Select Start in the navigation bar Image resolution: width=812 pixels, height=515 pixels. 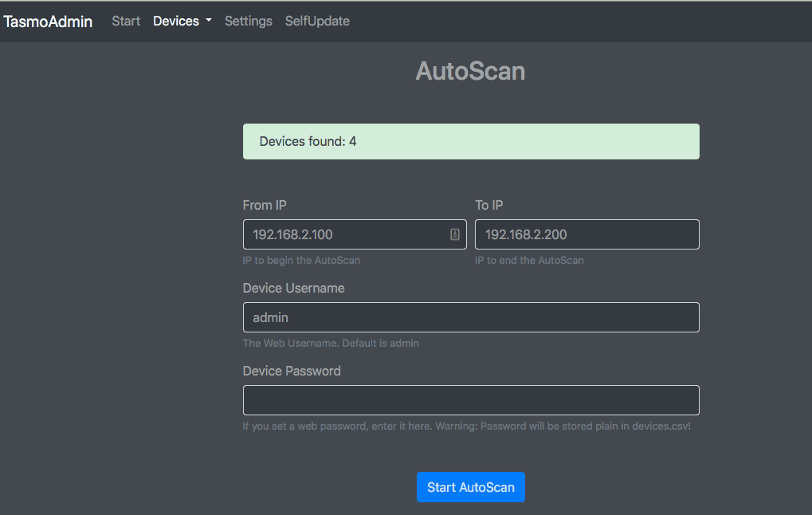pos(125,21)
